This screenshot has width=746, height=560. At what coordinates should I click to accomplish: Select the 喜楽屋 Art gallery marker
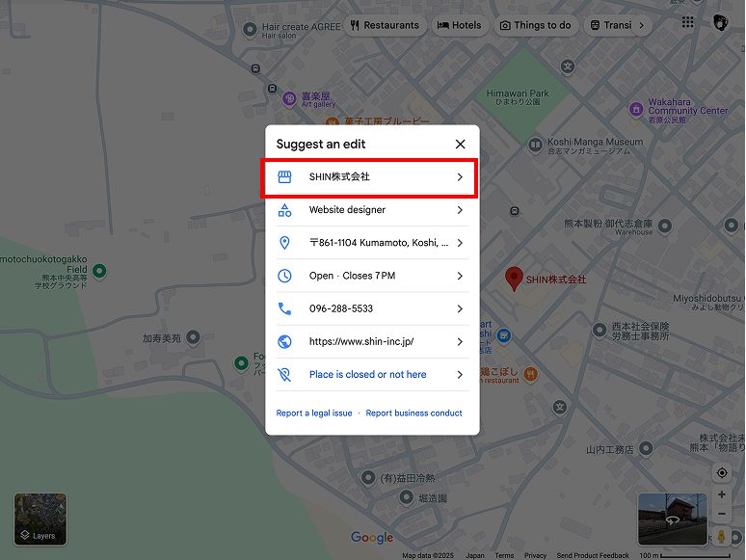pyautogui.click(x=289, y=99)
